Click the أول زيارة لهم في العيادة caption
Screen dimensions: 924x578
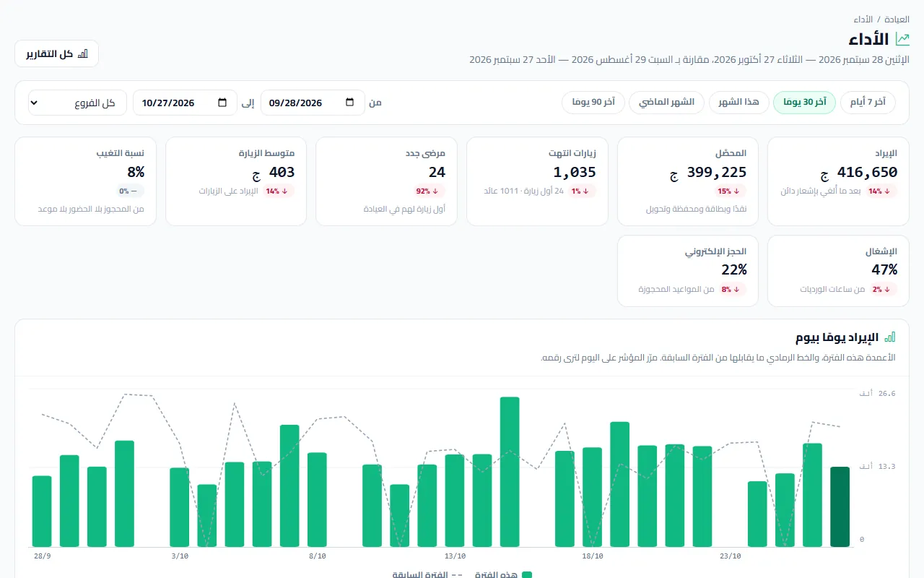click(x=405, y=209)
